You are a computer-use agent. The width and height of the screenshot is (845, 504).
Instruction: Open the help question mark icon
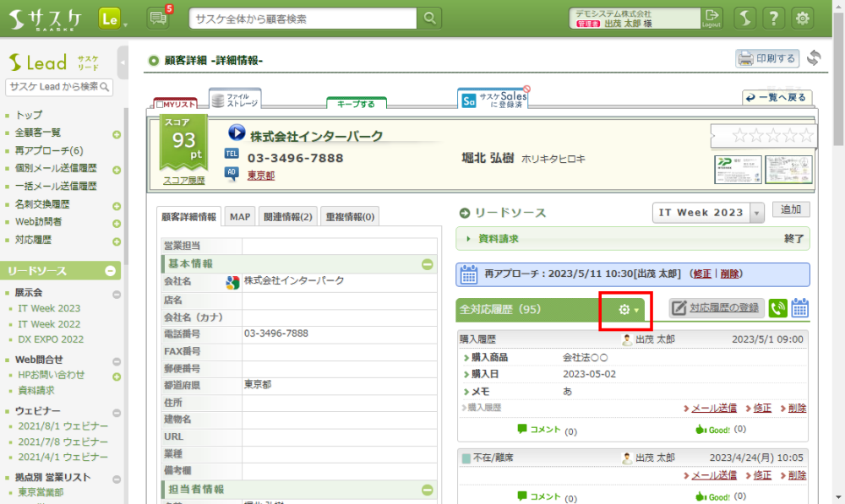pos(773,18)
